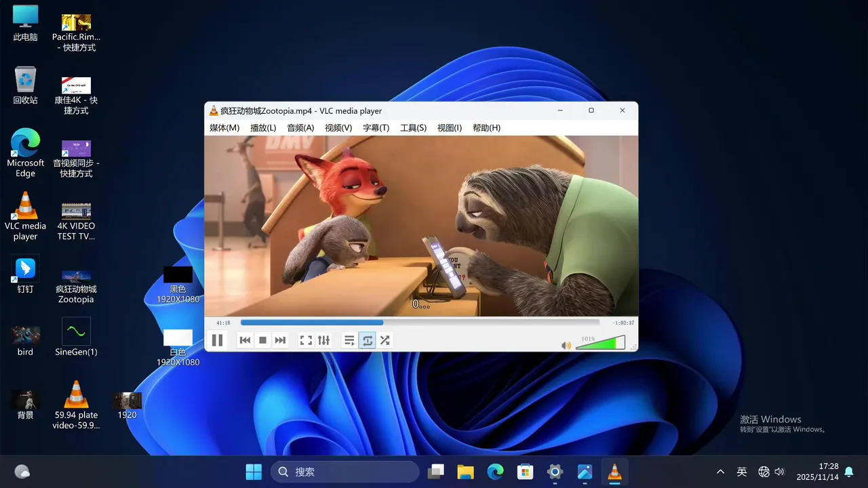Toggle fullscreen video mode in VLC
The image size is (868, 488).
tap(306, 340)
